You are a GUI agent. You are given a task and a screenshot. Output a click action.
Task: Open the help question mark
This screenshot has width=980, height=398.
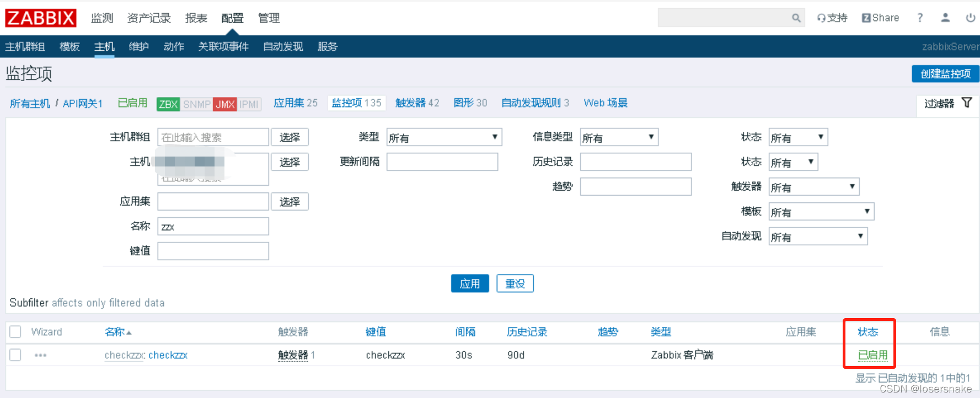920,18
